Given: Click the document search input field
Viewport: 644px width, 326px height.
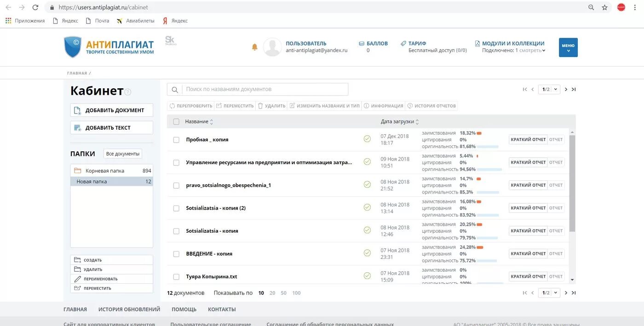Looking at the screenshot, I should point(264,89).
